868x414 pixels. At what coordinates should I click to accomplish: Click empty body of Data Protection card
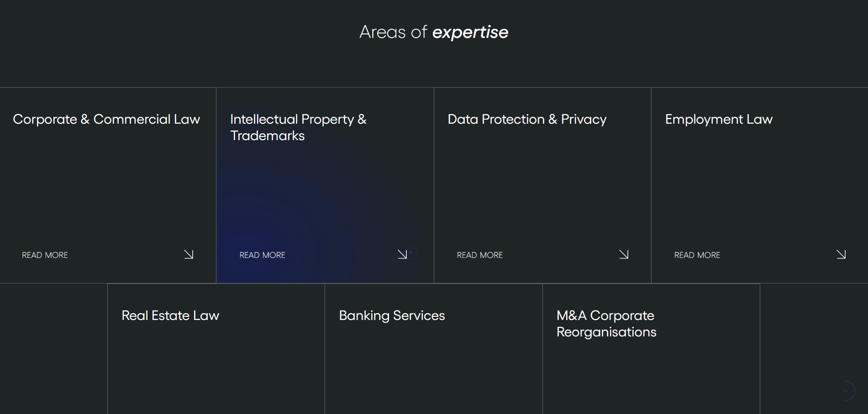542,187
